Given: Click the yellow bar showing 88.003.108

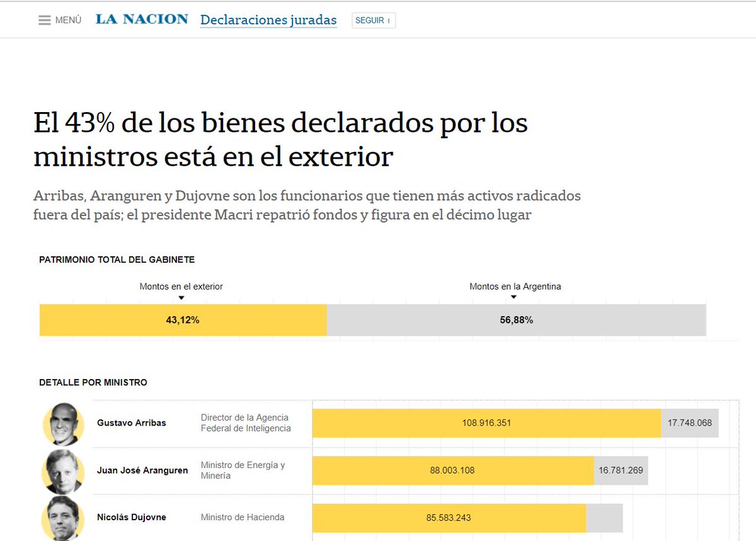Looking at the screenshot, I should 453,470.
